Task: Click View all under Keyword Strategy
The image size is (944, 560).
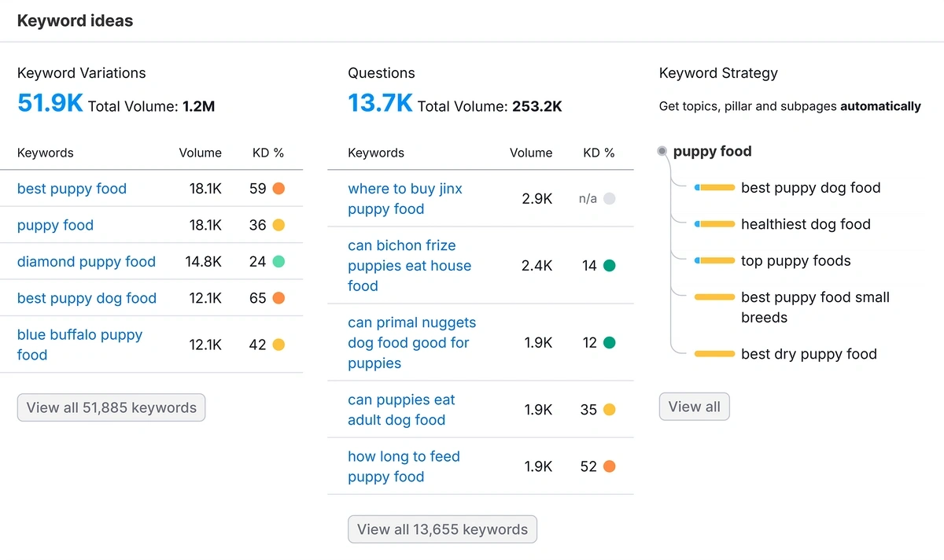Action: tap(695, 407)
